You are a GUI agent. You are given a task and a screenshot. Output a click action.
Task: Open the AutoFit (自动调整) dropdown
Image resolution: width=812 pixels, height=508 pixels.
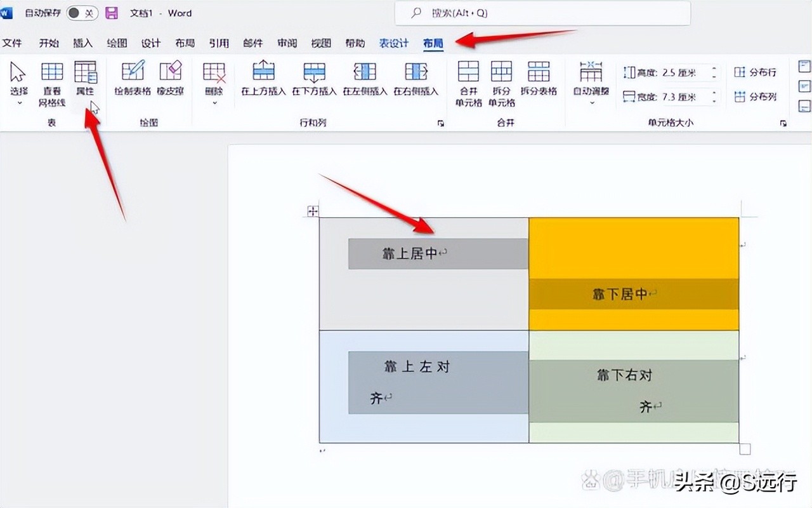coord(591,83)
